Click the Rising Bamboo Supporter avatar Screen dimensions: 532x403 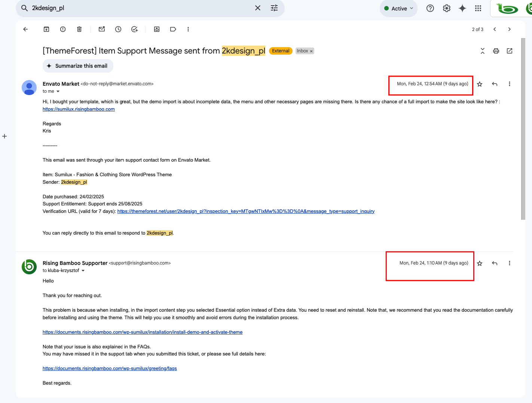click(29, 267)
